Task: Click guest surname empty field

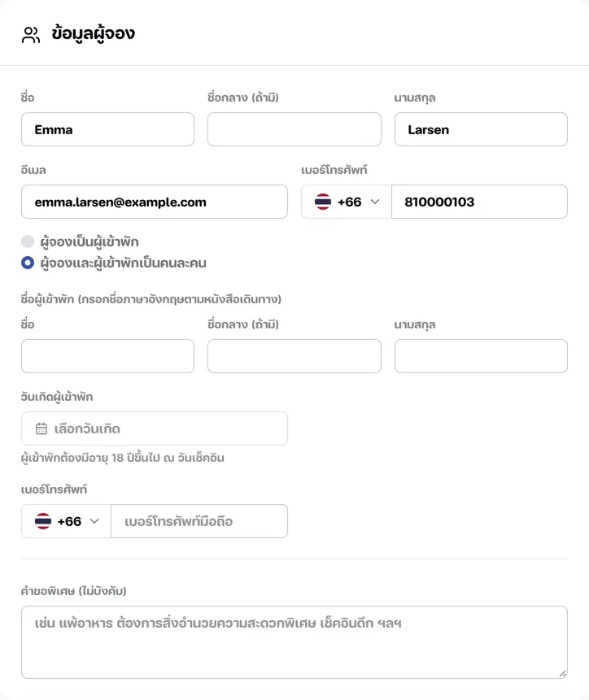Action: 481,356
